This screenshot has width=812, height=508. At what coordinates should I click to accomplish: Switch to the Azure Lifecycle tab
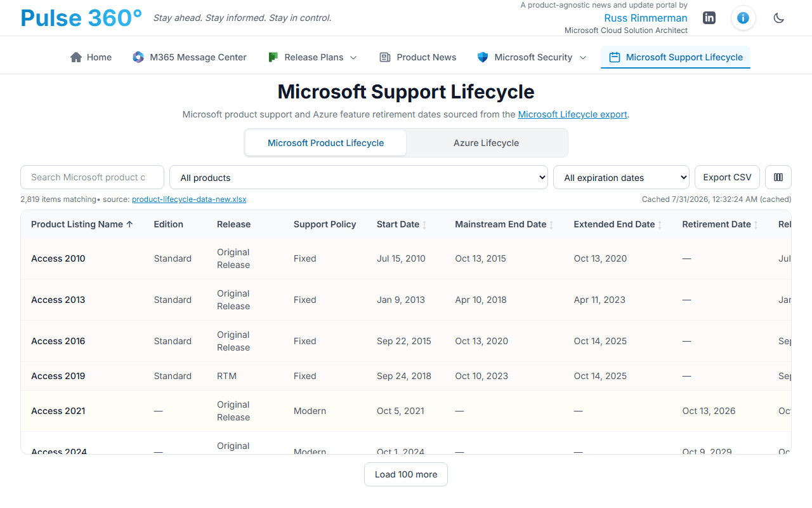click(486, 143)
